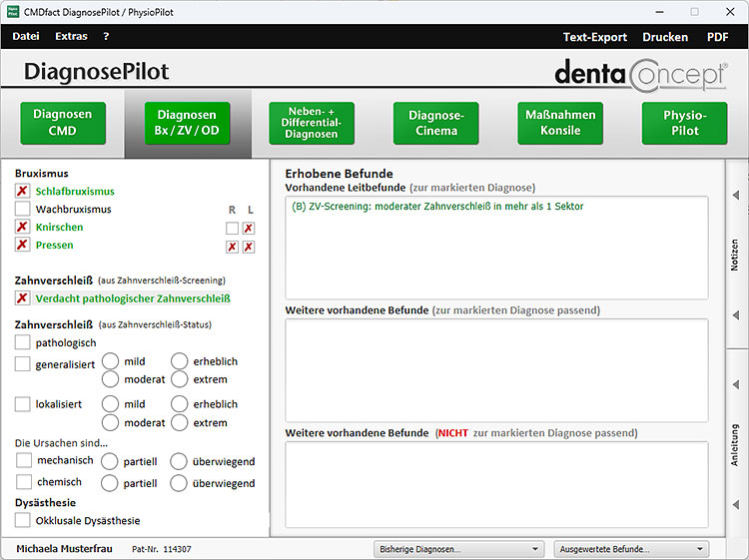Select moderat for lokalisiert
The width and height of the screenshot is (749, 560).
coord(110,422)
